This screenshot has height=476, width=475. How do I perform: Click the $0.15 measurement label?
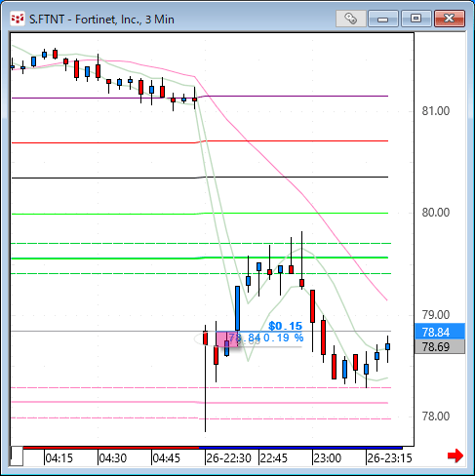point(285,326)
